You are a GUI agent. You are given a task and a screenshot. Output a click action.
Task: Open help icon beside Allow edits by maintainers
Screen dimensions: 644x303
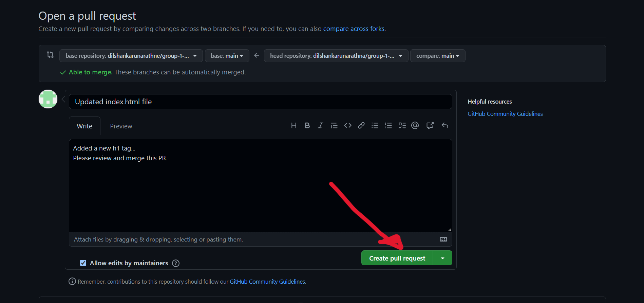point(176,263)
